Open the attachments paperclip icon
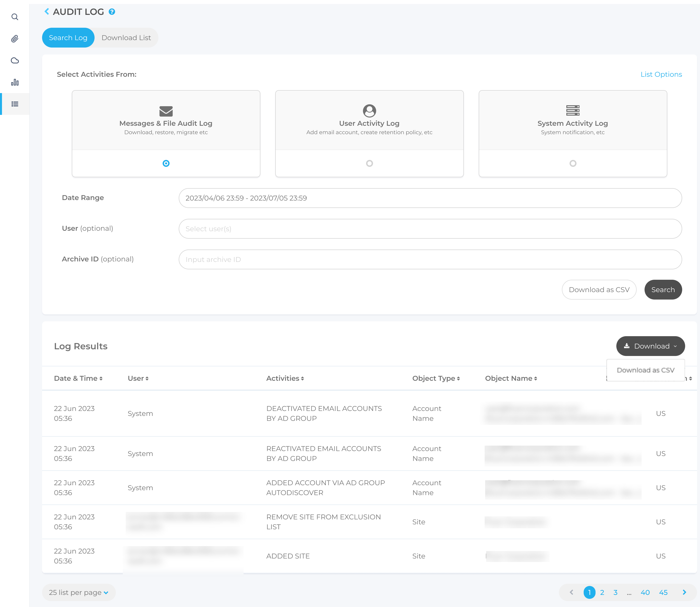Screen dimensions: 700x607 click(15, 39)
